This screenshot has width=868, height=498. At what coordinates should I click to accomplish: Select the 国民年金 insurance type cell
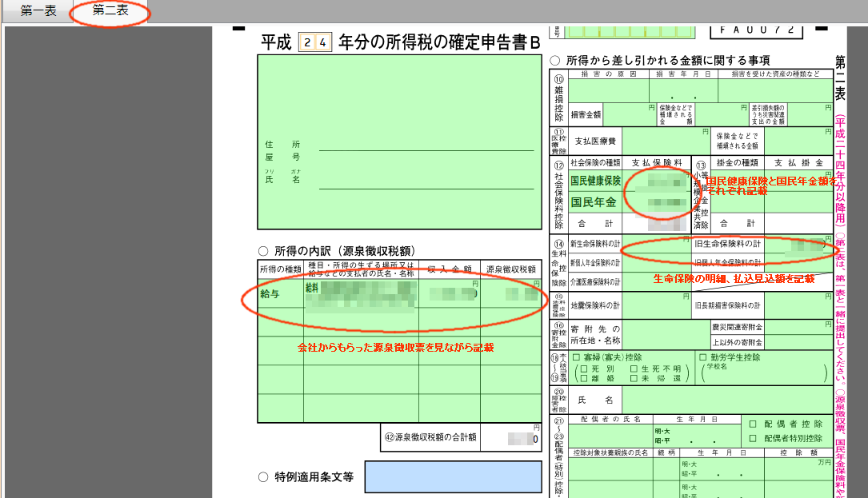point(596,202)
